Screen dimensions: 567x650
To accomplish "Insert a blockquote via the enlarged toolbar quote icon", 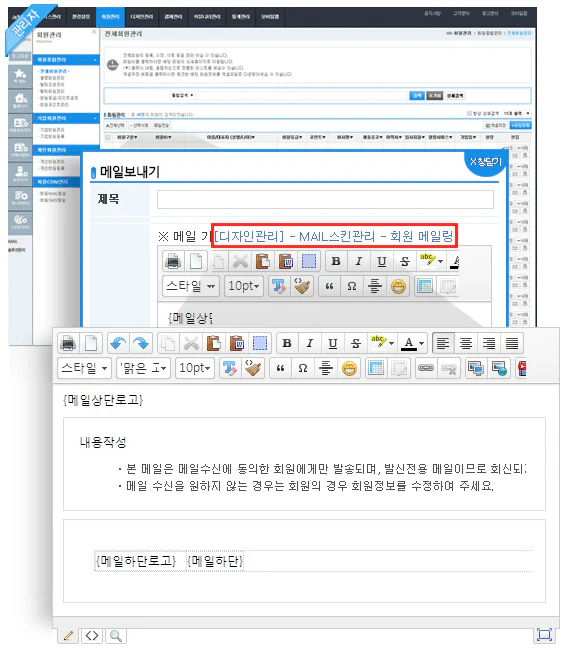I will pyautogui.click(x=280, y=368).
